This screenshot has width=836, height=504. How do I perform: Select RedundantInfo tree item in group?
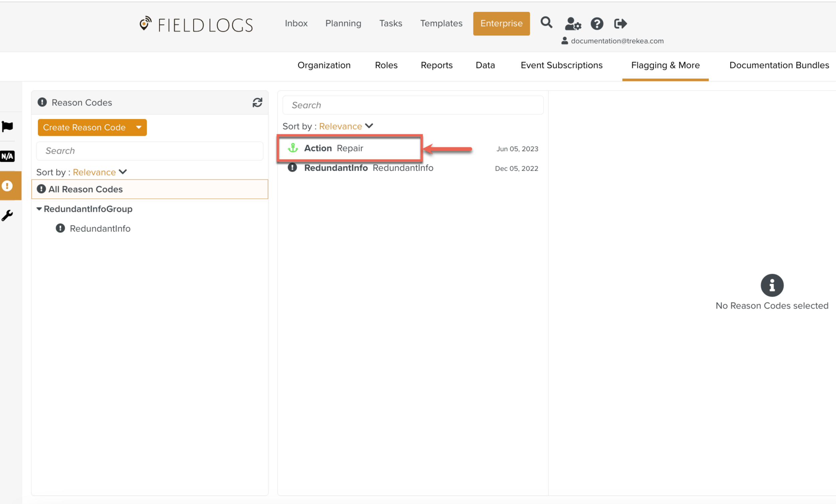pyautogui.click(x=100, y=229)
